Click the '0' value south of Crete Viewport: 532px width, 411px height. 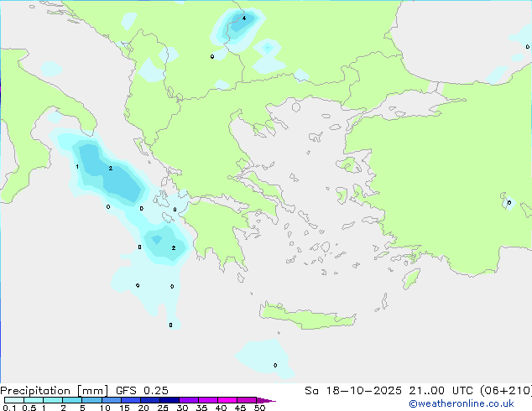coord(275,365)
